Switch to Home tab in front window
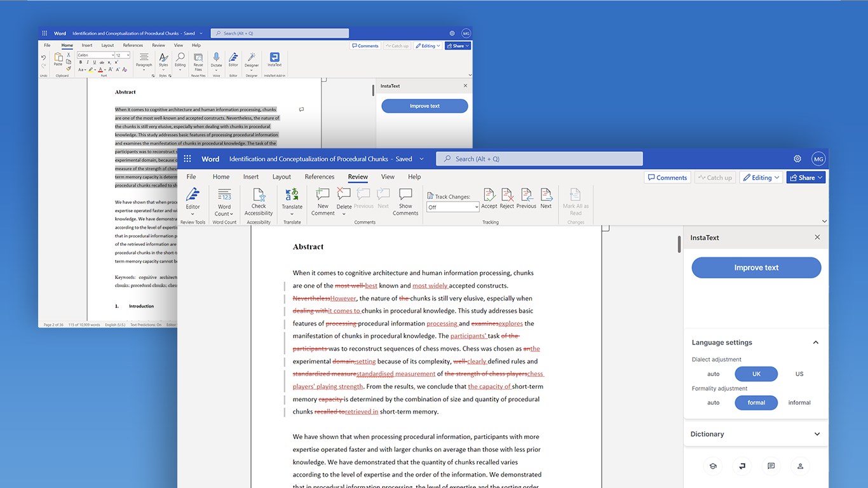868x488 pixels. [x=221, y=177]
